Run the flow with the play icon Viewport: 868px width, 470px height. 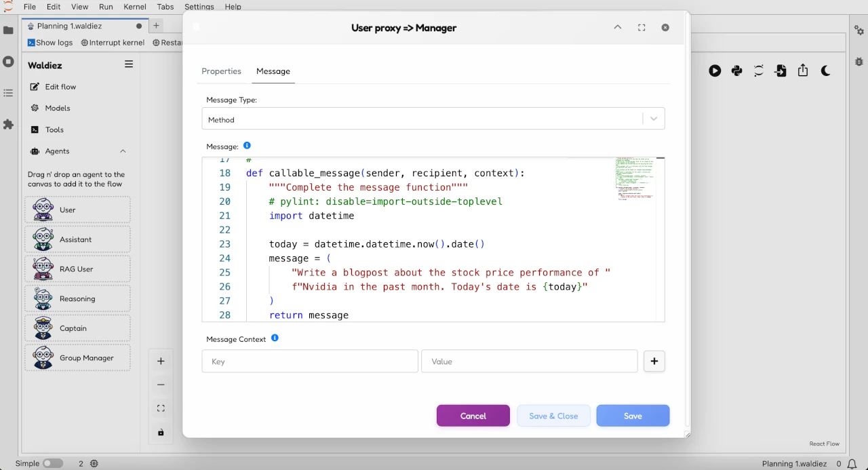point(715,71)
